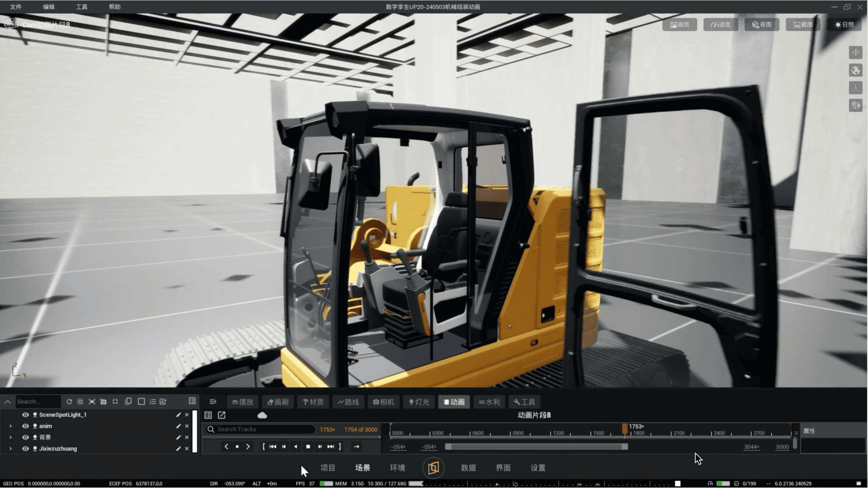Switch to the 相机 tab

click(x=383, y=402)
